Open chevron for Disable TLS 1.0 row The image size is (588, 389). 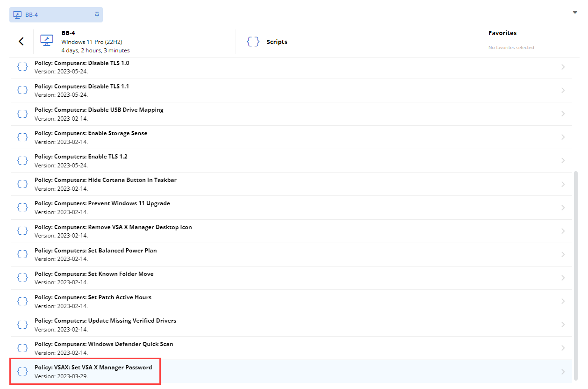[x=563, y=67]
